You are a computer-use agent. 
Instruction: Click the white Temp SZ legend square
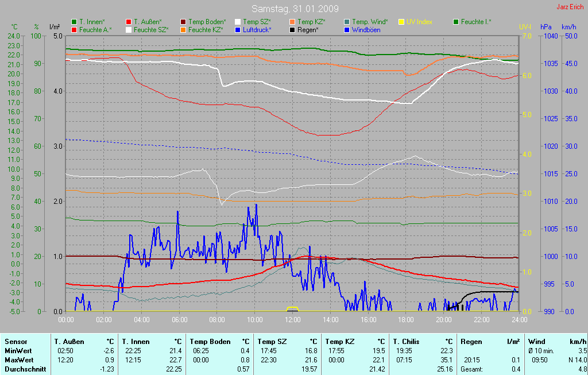pyautogui.click(x=238, y=22)
